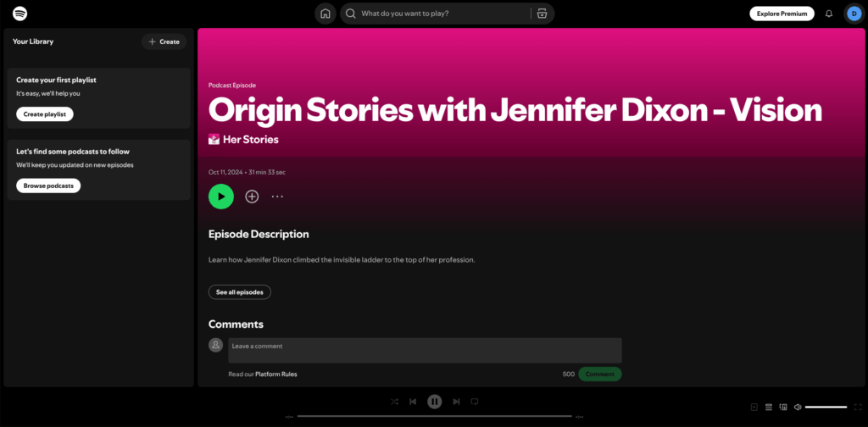Click the Platform Rules link

coord(275,374)
